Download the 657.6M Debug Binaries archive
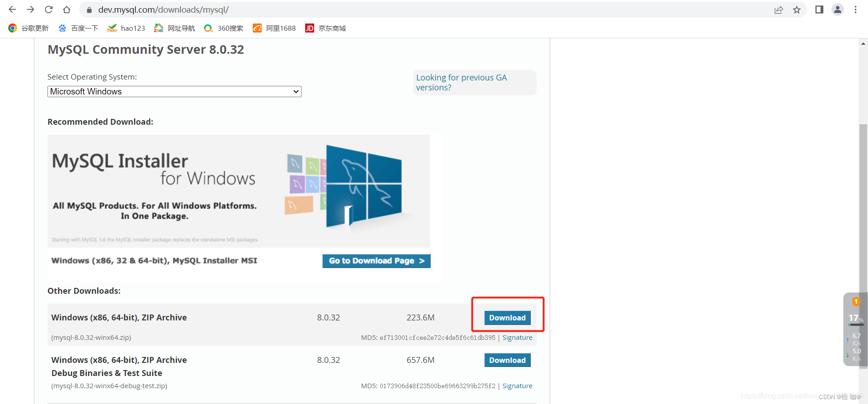 [507, 360]
